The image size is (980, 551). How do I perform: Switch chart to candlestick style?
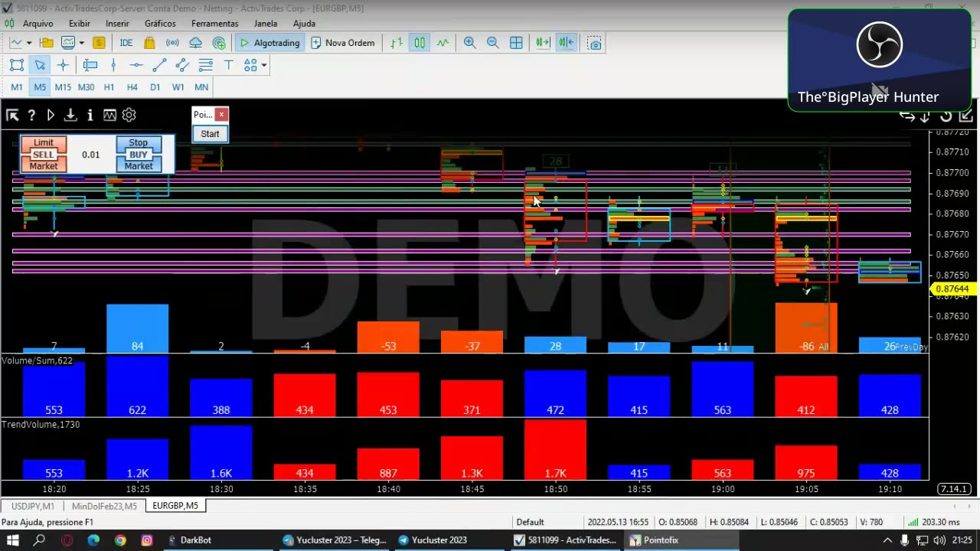(420, 43)
